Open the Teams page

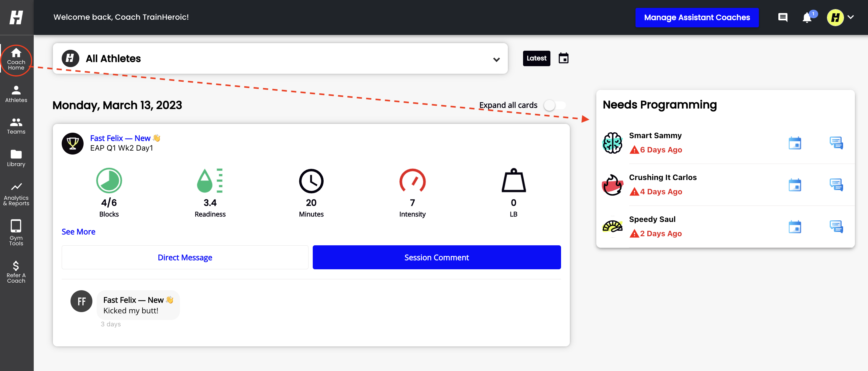16,126
